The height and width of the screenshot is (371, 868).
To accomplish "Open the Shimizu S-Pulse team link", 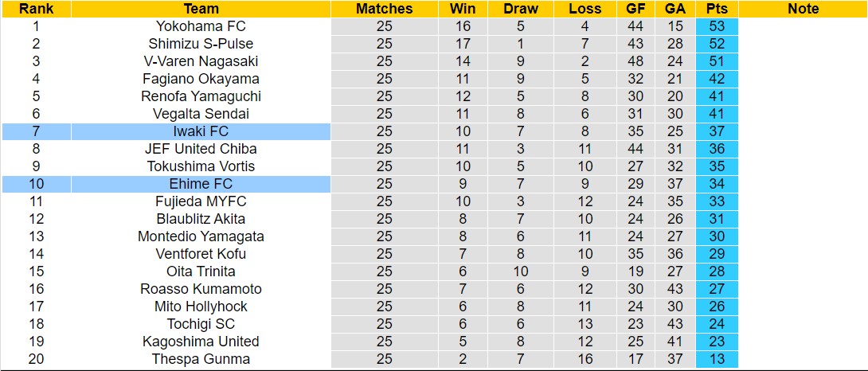I will click(201, 44).
